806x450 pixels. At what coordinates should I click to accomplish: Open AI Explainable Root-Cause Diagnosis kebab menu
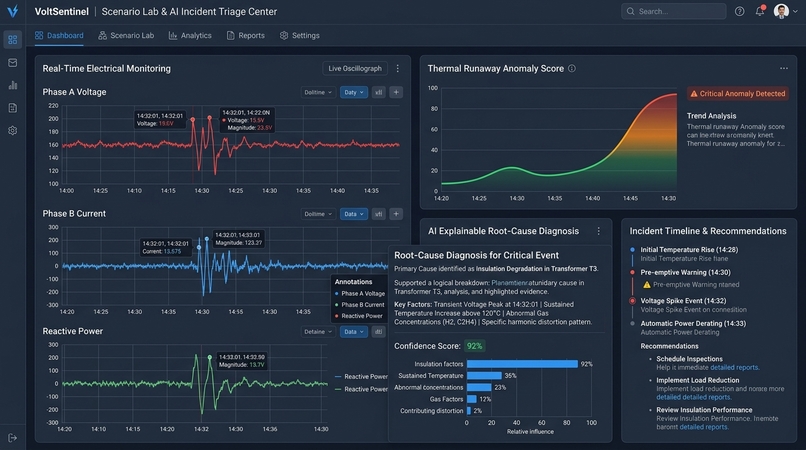(598, 231)
